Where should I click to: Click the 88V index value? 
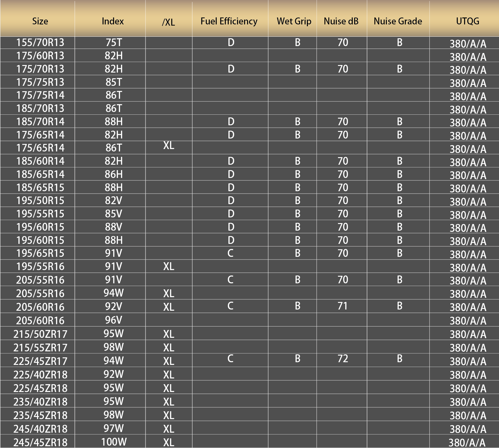pos(114,227)
